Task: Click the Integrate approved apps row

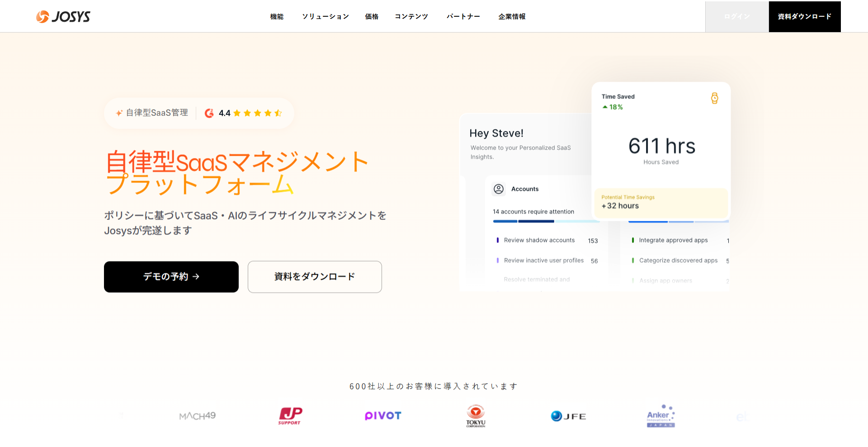Action: (680, 241)
